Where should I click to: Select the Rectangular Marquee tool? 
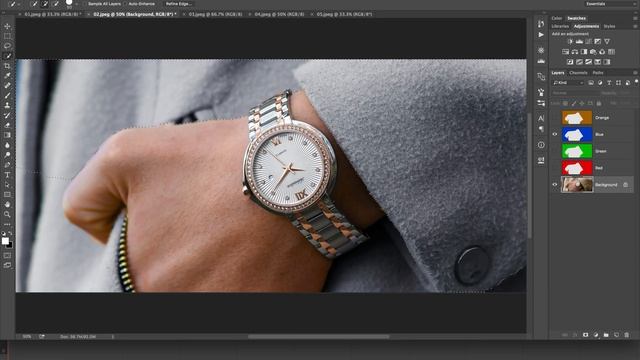coord(7,36)
